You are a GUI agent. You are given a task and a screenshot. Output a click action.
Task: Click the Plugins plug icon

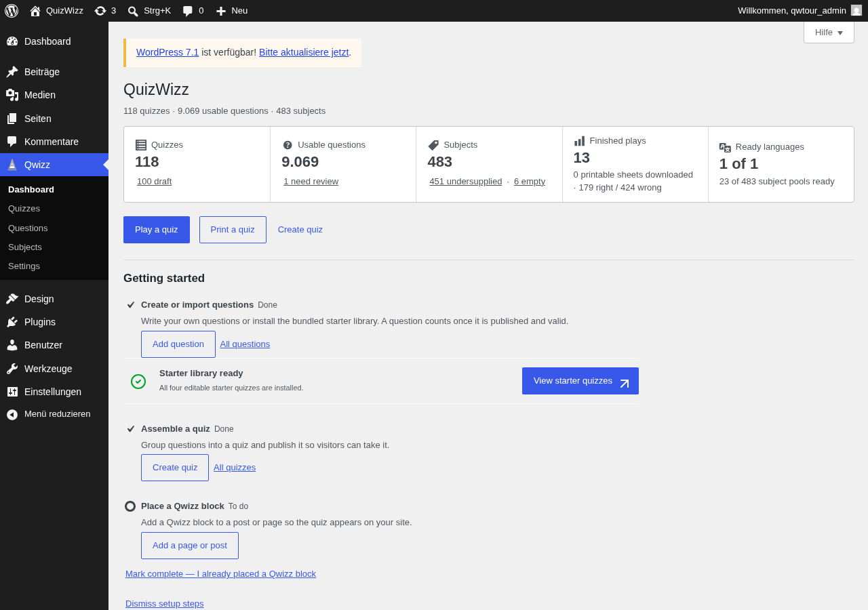[12, 322]
